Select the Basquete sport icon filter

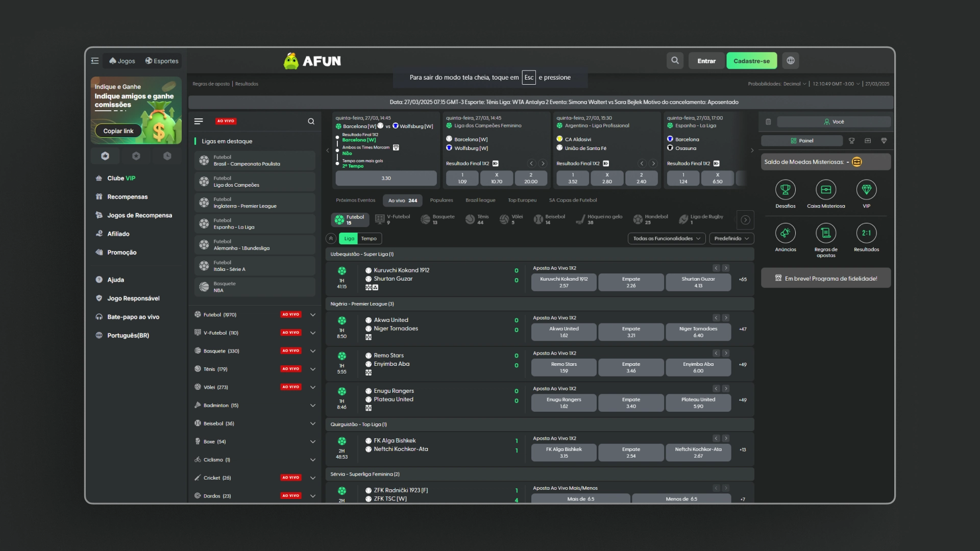click(x=437, y=219)
